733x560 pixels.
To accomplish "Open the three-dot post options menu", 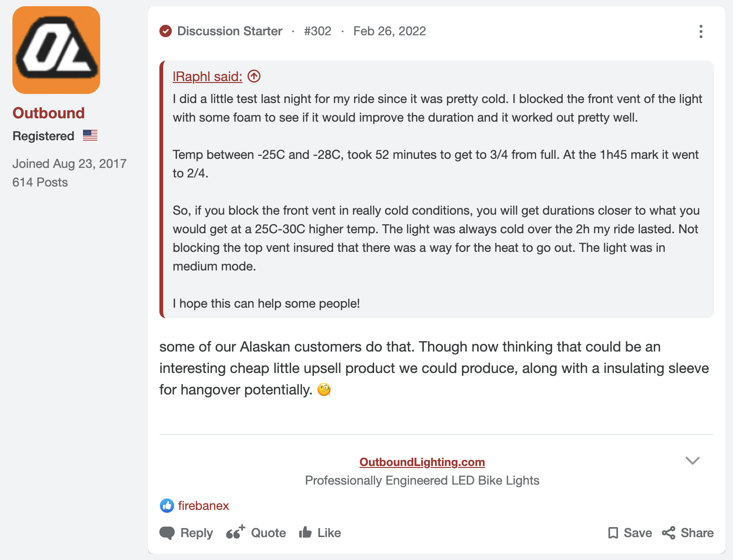I will pos(701,31).
